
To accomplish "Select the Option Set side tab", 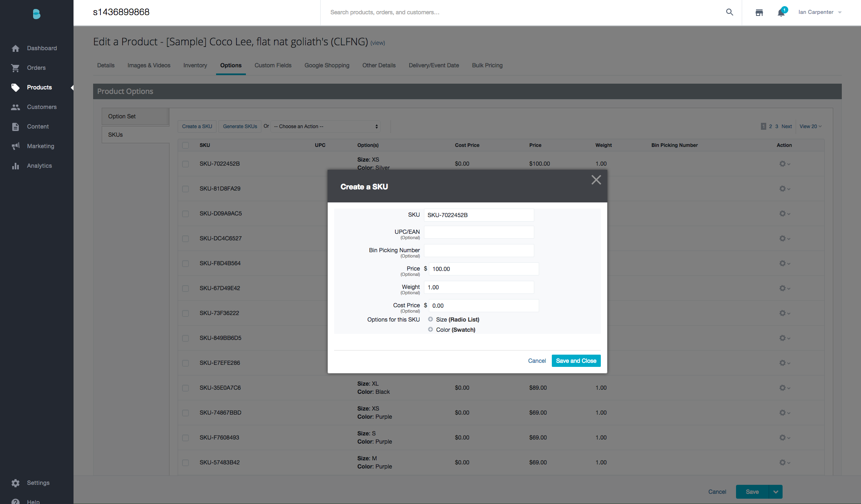I will pos(136,116).
